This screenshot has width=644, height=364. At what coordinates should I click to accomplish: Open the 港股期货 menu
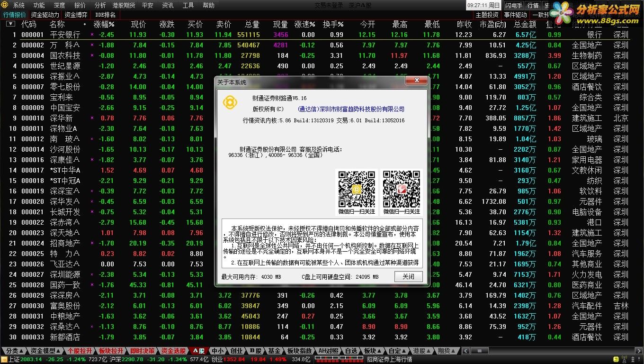point(124,5)
